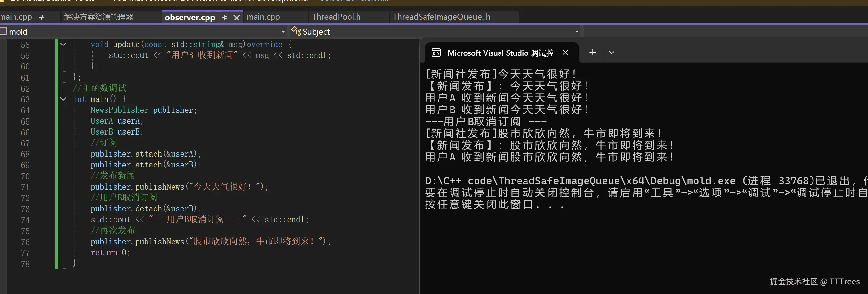
Task: Click the mold project icon
Action: click(x=4, y=32)
